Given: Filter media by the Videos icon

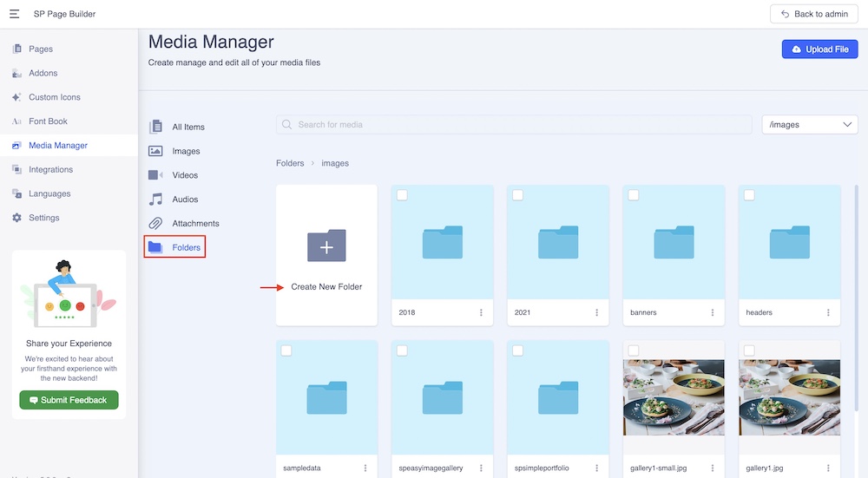Looking at the screenshot, I should (155, 175).
